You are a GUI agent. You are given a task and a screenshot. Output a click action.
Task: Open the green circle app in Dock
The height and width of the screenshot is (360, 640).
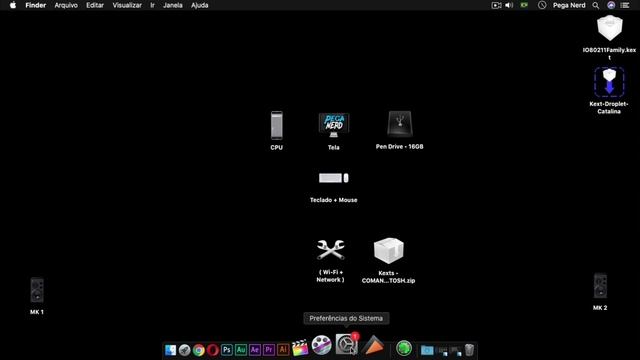pos(404,348)
